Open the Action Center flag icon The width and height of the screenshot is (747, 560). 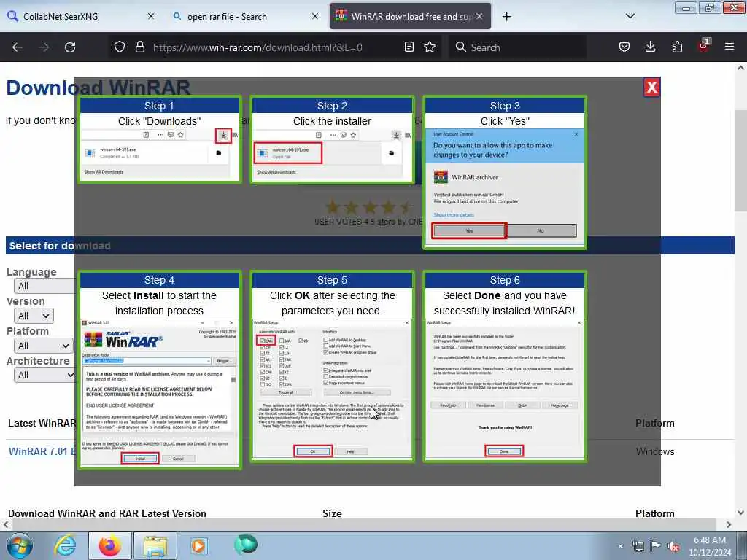coord(656,546)
